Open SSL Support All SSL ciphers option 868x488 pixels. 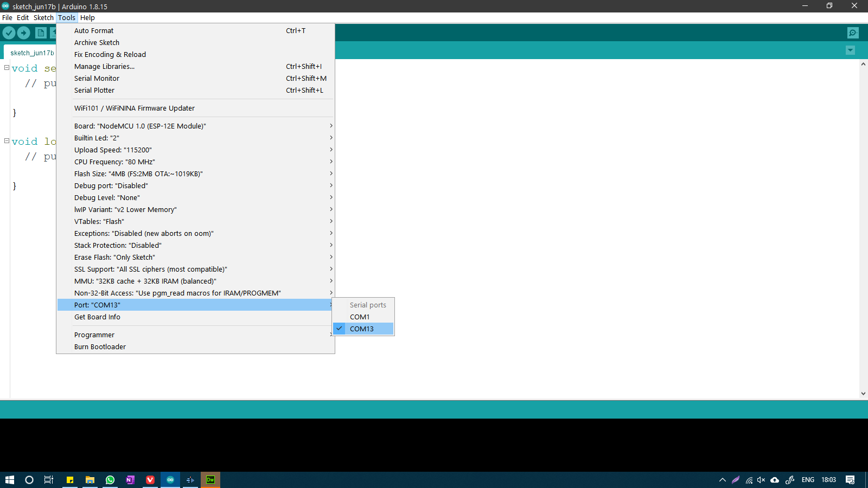[196, 269]
